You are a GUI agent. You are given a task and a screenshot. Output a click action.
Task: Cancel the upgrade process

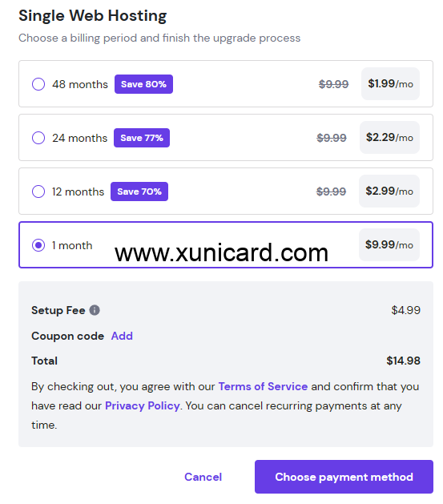(203, 477)
